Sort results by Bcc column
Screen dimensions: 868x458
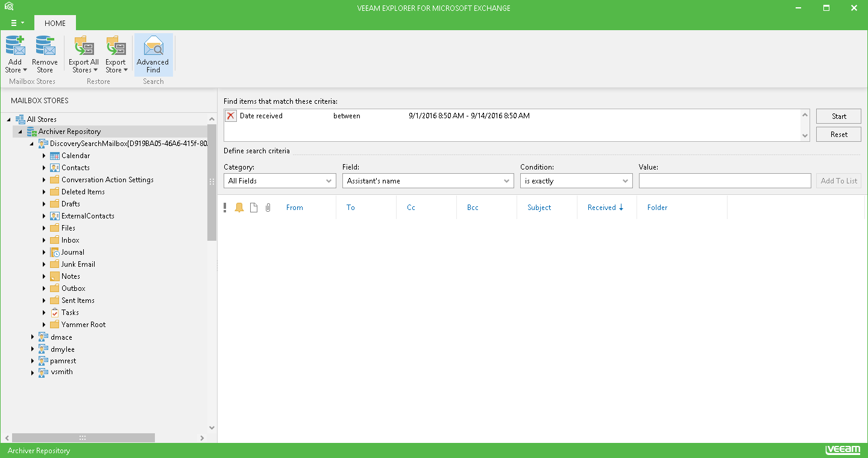[x=473, y=208]
